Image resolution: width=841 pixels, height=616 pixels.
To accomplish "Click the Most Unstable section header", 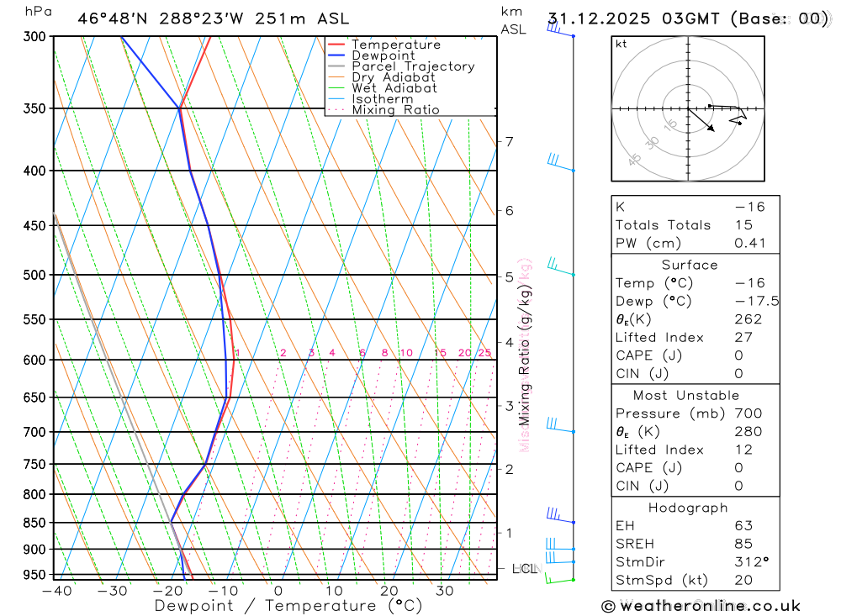I will pyautogui.click(x=686, y=396).
